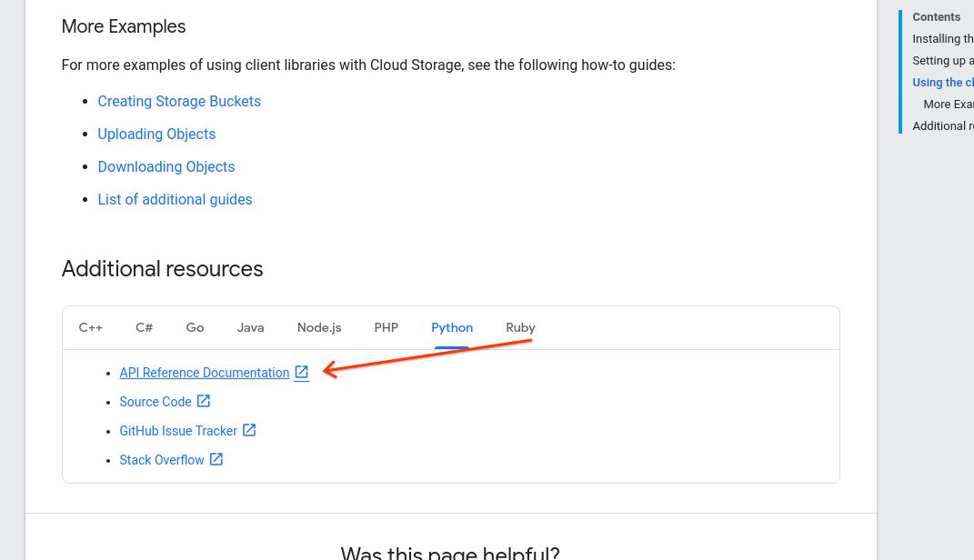Click external link icon beside API Reference Documentation
This screenshot has width=974, height=560.
[x=301, y=372]
